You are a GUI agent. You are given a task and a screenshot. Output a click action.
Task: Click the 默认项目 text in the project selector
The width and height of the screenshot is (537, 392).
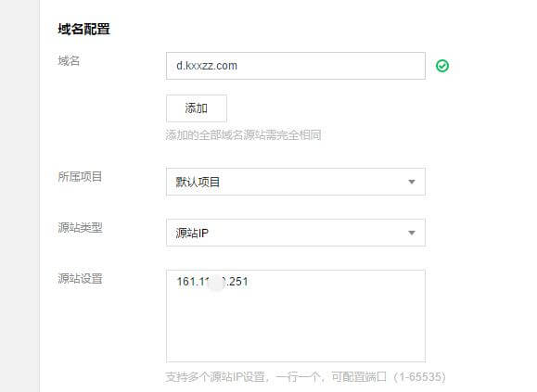click(198, 182)
